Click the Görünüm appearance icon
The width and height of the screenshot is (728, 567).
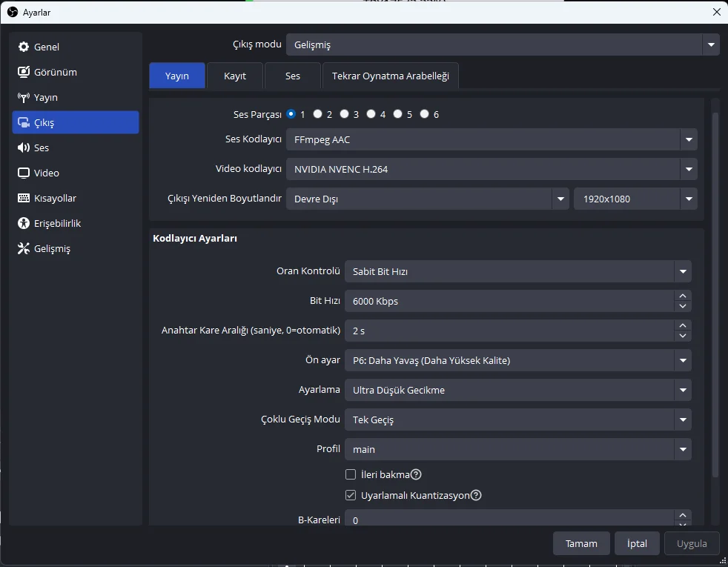coord(23,72)
